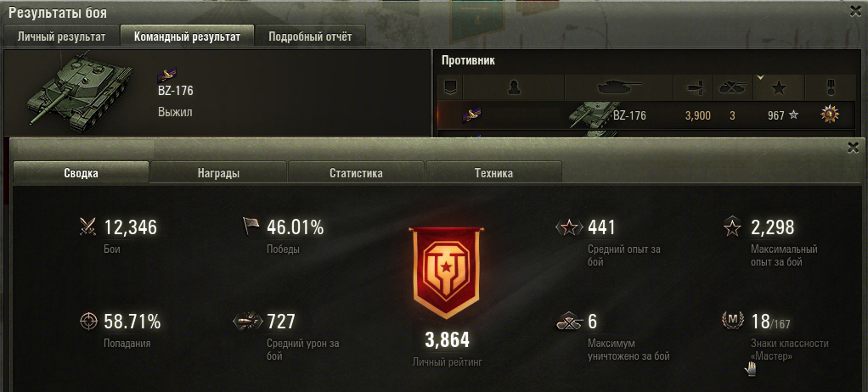Click the maximum experience star icon
Image resolution: width=868 pixels, height=392 pixels.
tap(733, 227)
